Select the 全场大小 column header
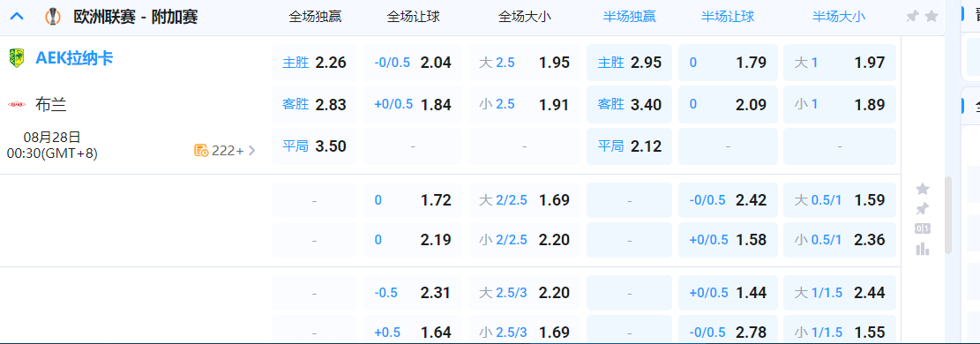Screen dimensions: 980x344 525,17
